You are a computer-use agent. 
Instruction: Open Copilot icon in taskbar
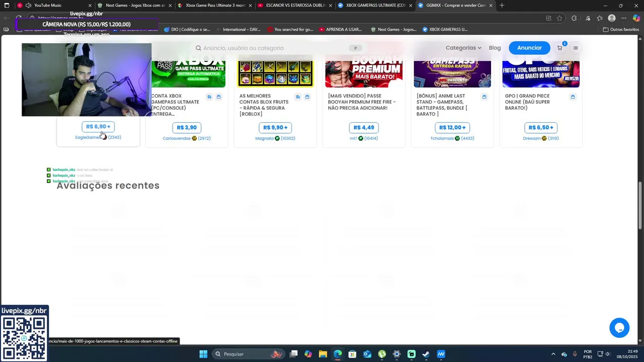tap(308, 354)
